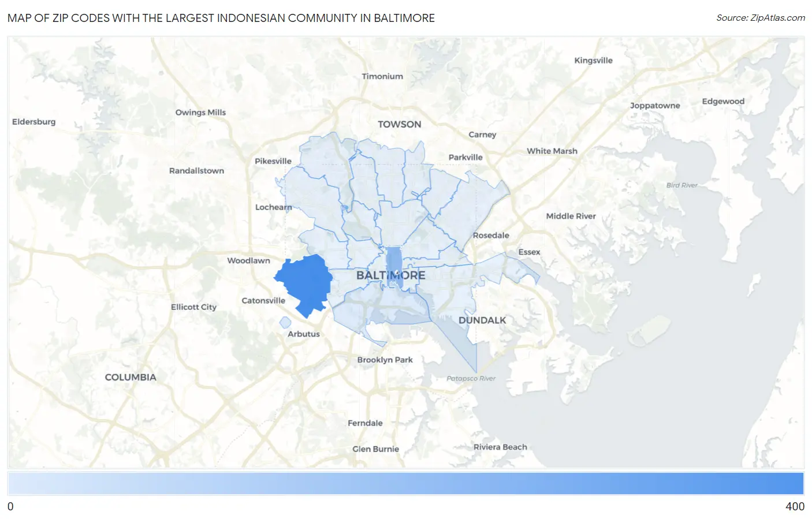Click the Patapsco River label
The image size is (812, 519).
click(471, 379)
